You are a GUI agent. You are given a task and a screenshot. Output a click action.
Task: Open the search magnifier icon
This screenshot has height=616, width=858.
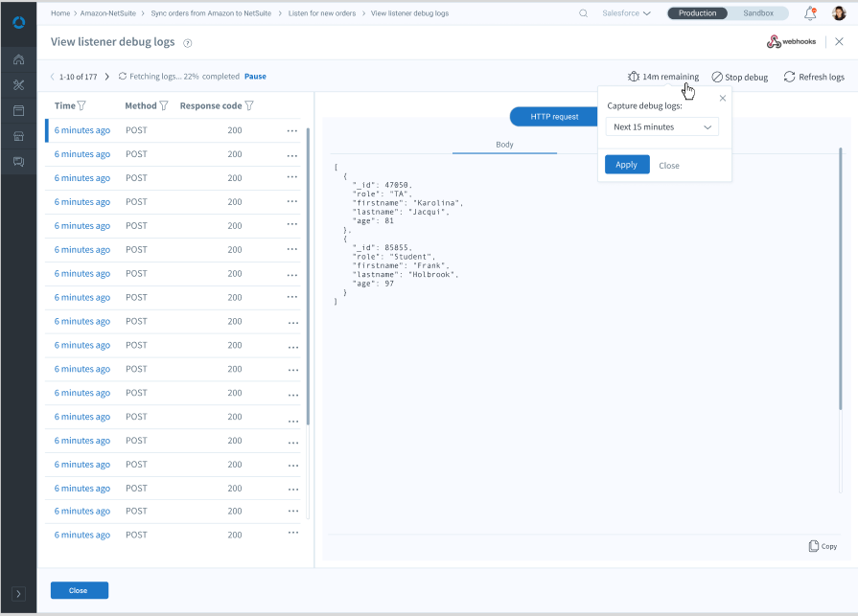tap(584, 13)
